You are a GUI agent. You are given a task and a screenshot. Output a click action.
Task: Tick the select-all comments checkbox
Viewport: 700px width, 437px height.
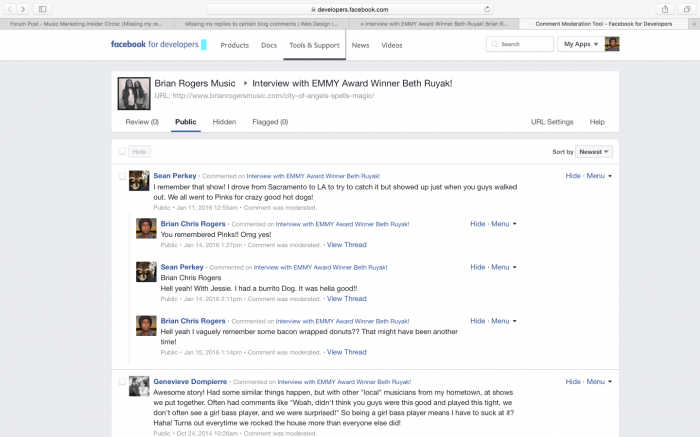[122, 151]
